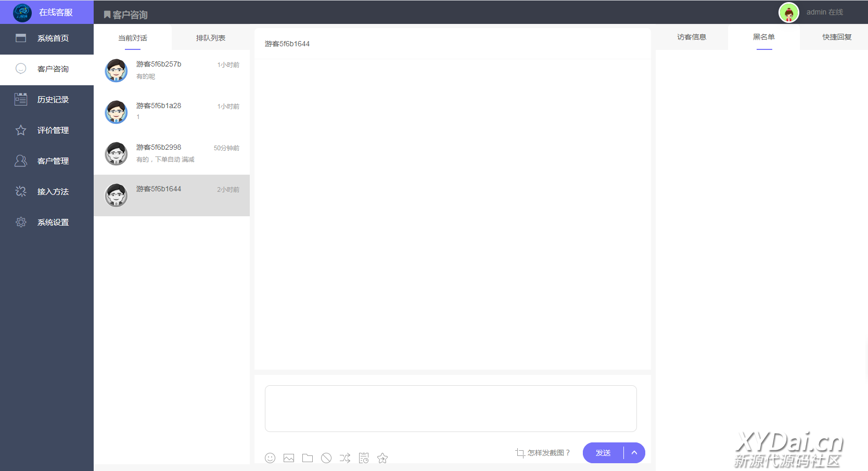Click the 怎样发截图？ help link

[549, 453]
